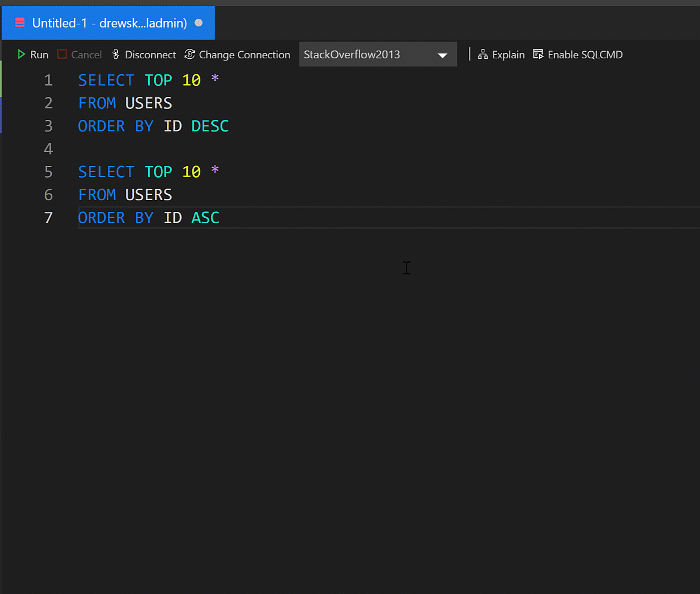Click the DESC keyword

(210, 126)
